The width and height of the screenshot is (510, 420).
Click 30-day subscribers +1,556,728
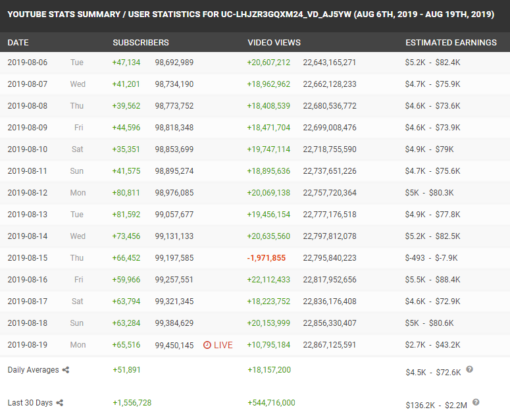(132, 403)
